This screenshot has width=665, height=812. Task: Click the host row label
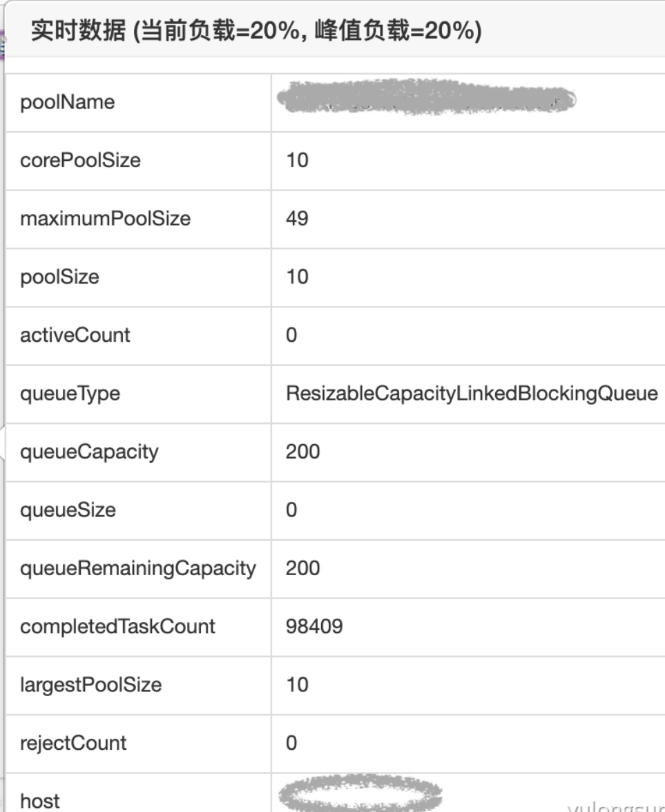[40, 801]
